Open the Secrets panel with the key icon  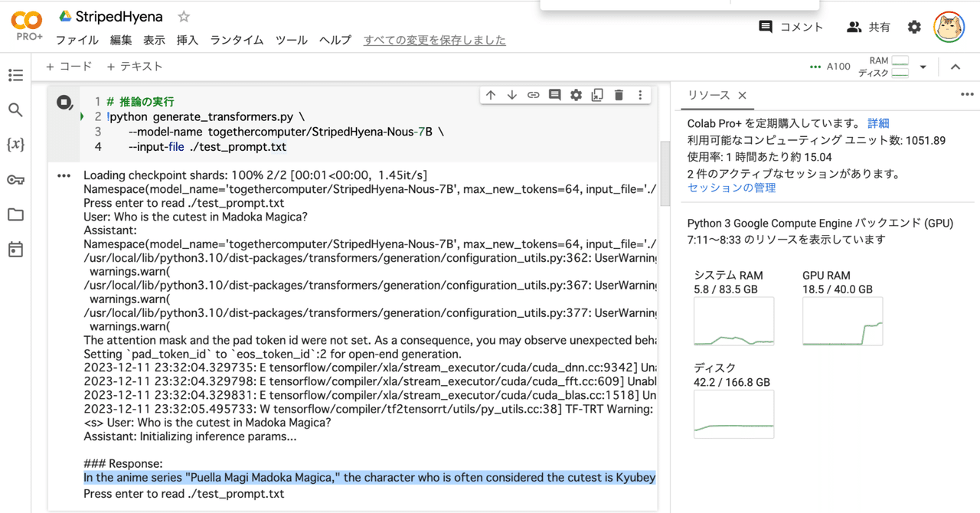pos(15,178)
